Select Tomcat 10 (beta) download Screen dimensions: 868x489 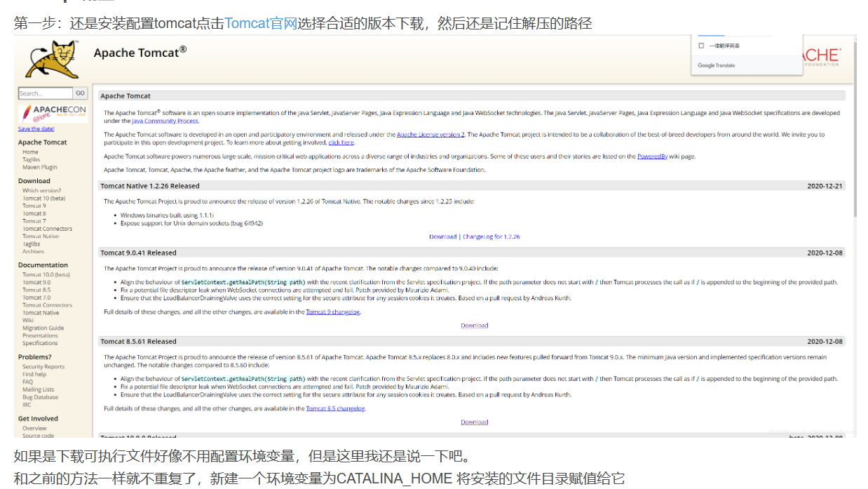44,198
